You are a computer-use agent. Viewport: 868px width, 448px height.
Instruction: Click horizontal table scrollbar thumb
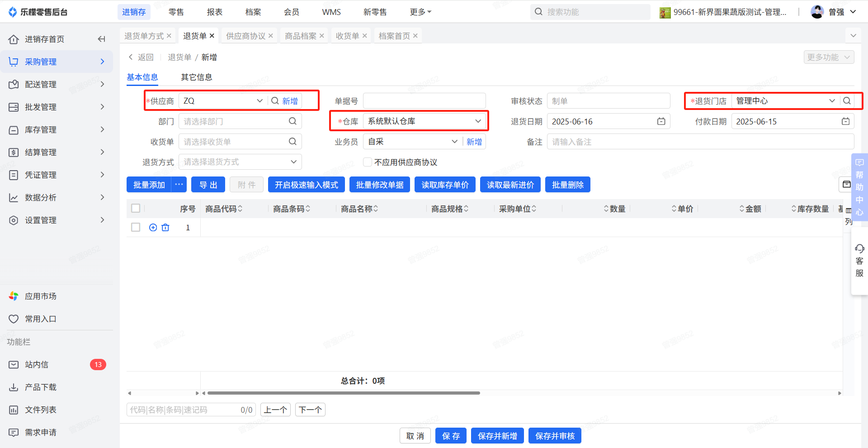pyautogui.click(x=344, y=393)
